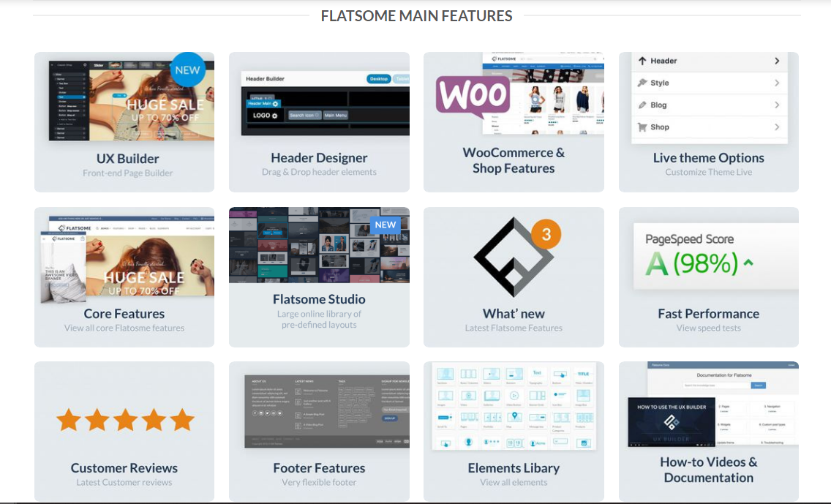831x504 pixels.
Task: Click 'Front-end Page Builder' subtitle
Action: click(x=128, y=173)
